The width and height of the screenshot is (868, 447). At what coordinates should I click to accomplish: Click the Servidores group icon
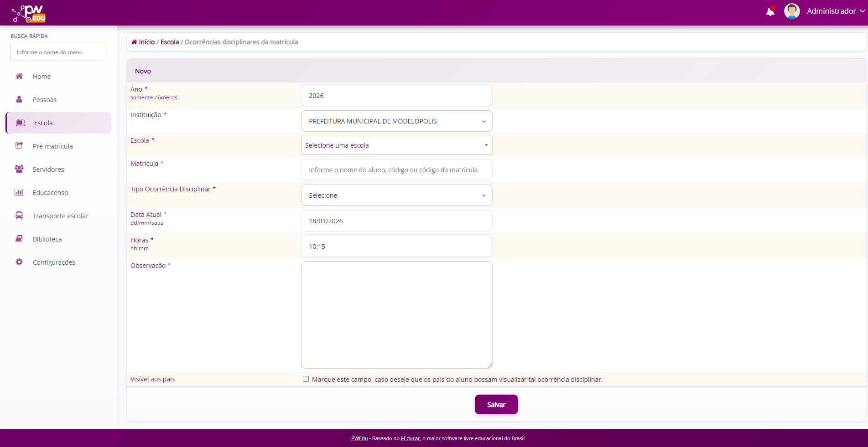click(19, 169)
